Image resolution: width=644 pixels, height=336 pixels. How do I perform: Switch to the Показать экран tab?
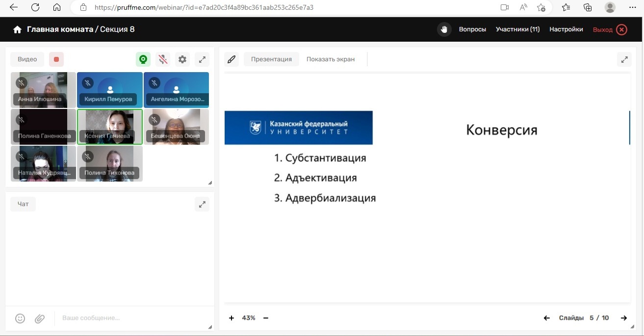(331, 59)
